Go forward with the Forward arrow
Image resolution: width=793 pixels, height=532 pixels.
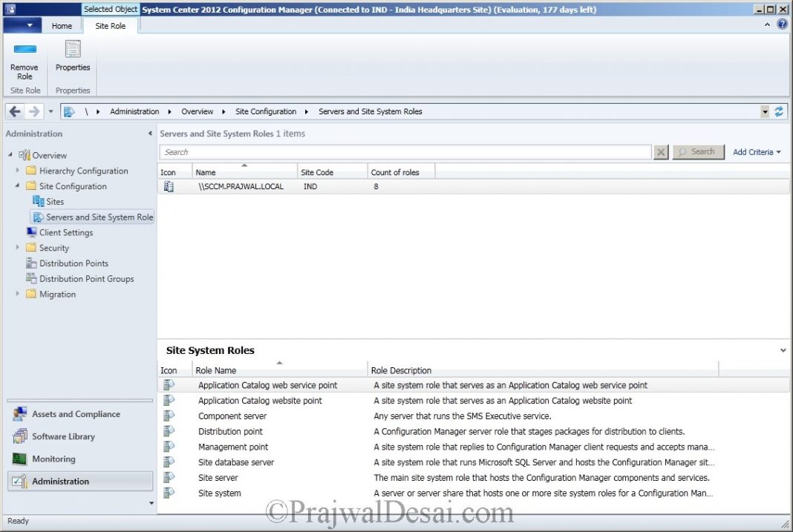point(34,111)
